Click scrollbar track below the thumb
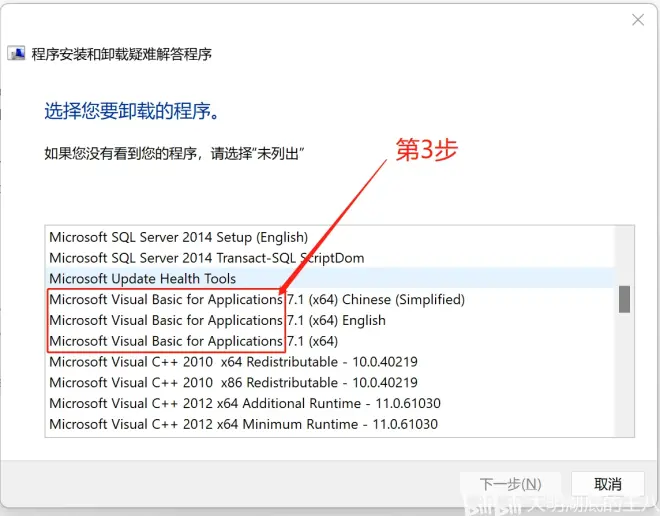The image size is (660, 516). pos(625,380)
